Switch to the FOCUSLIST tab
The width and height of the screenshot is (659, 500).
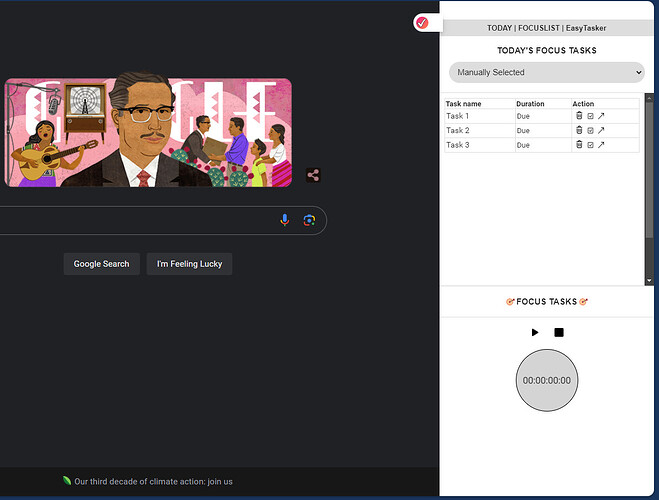click(539, 28)
